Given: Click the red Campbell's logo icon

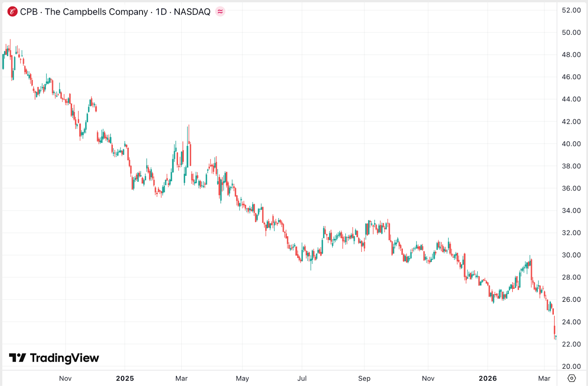Looking at the screenshot, I should pos(12,12).
